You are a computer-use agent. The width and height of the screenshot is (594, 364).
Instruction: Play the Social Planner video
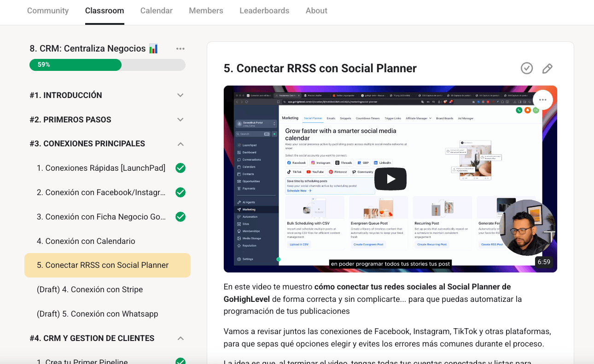(x=390, y=179)
